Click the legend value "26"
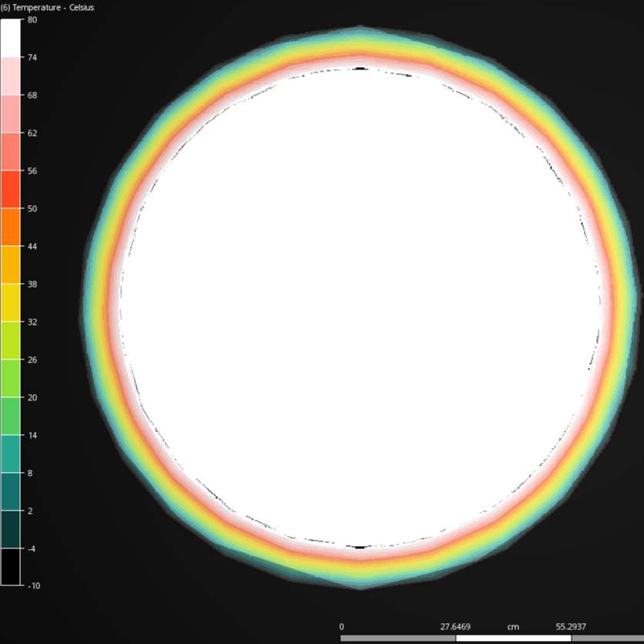Image resolution: width=644 pixels, height=644 pixels. click(32, 359)
